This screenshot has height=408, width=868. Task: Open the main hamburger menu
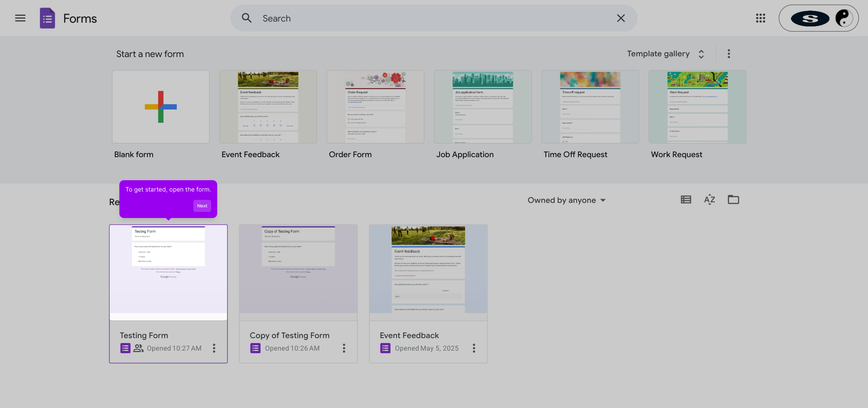coord(20,18)
